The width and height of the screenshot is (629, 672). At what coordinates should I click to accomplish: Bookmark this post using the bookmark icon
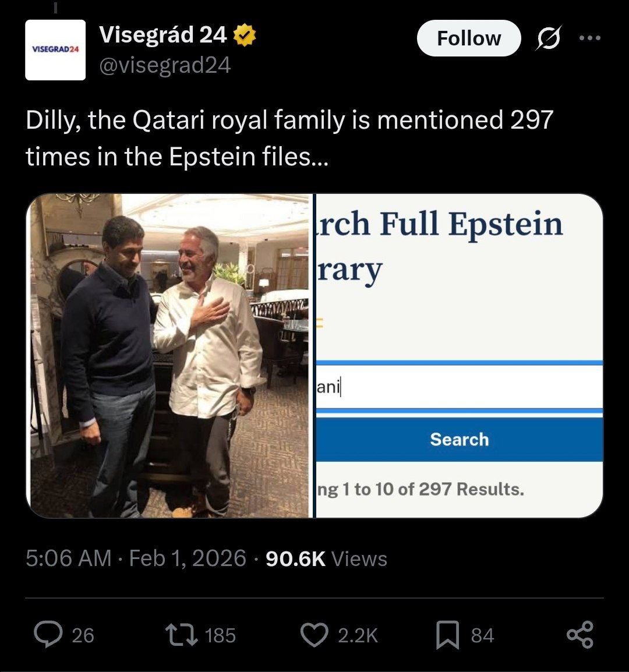tap(447, 634)
